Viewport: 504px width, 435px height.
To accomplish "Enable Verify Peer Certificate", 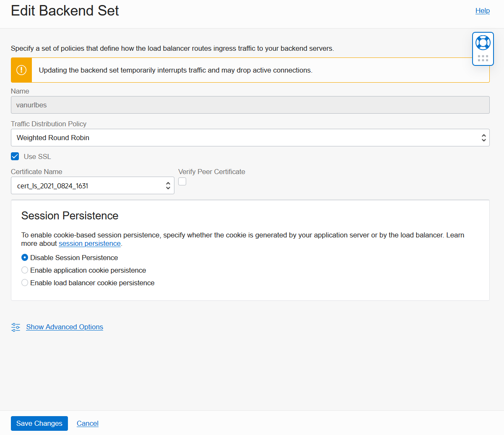I will 182,181.
